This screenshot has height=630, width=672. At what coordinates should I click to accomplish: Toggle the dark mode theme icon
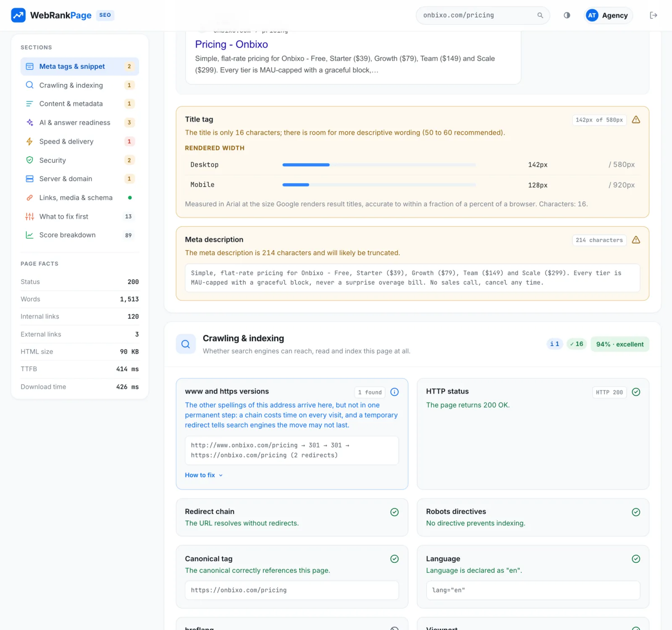coord(567,15)
